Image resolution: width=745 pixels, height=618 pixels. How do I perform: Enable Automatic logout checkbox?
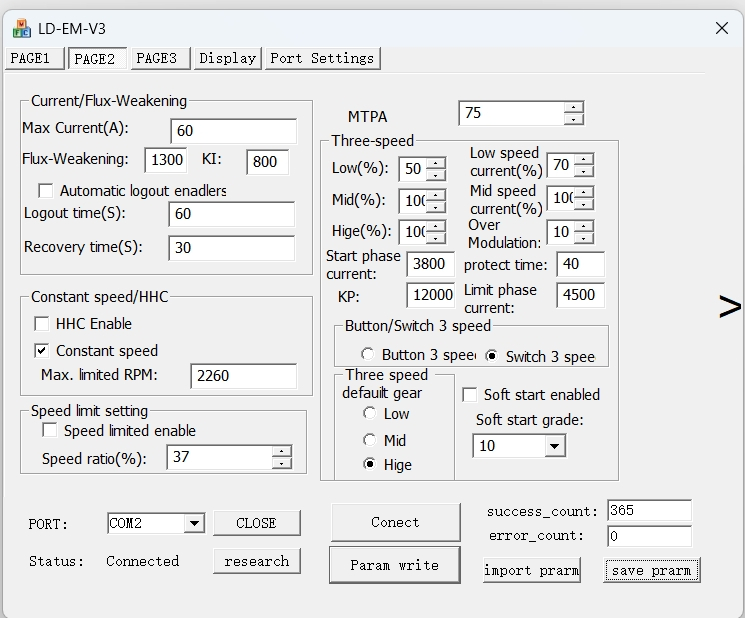point(46,190)
